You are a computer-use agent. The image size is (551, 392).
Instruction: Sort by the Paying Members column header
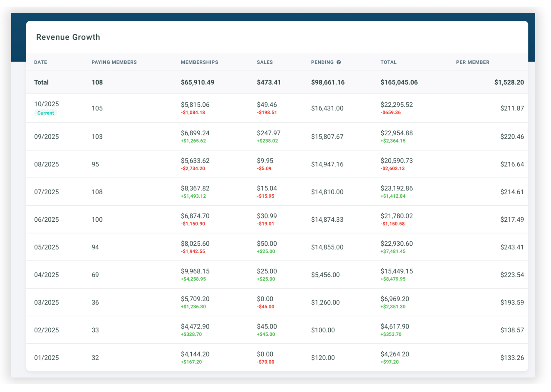point(114,62)
